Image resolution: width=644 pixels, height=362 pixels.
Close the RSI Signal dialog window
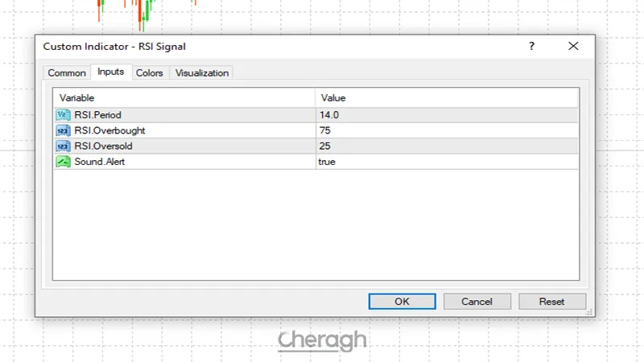(573, 47)
